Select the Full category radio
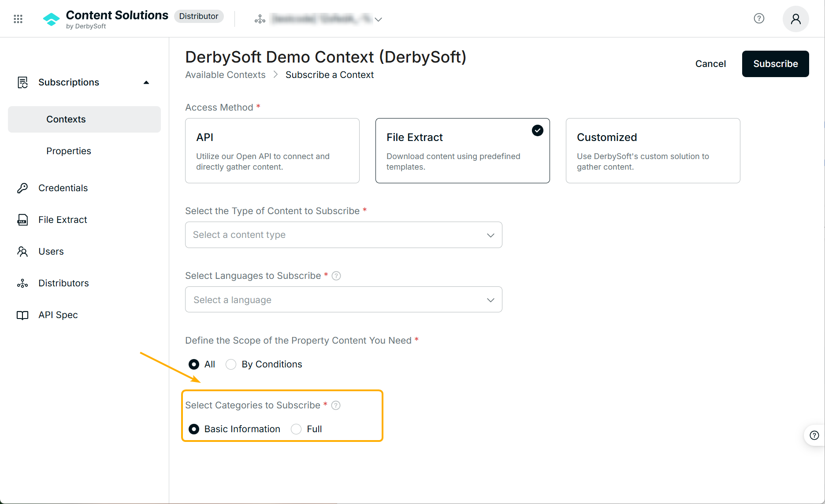 [296, 429]
